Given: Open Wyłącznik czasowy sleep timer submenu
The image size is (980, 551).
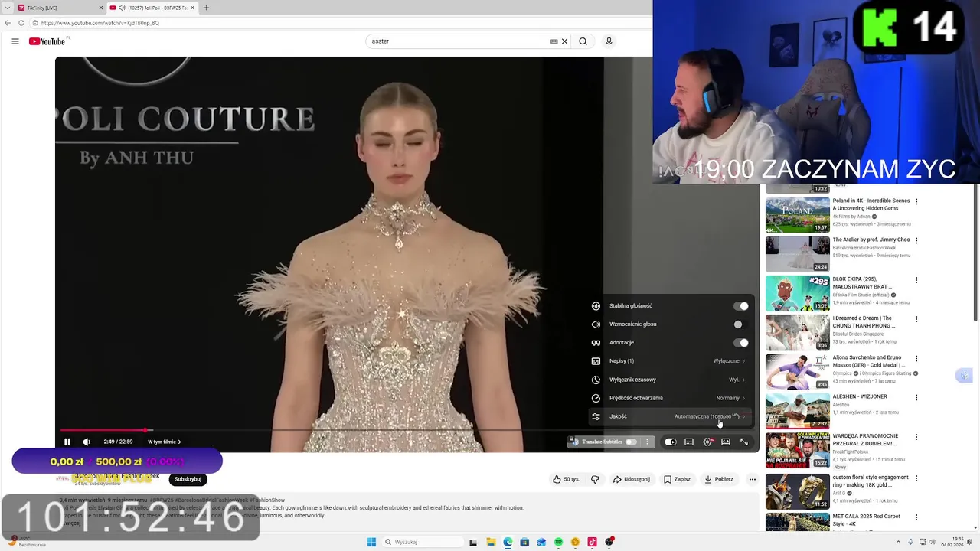Looking at the screenshot, I should 671,380.
